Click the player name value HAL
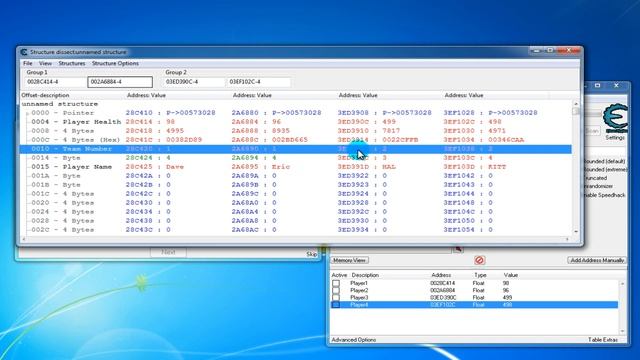Screen dimensions: 640x360 [x=389, y=167]
